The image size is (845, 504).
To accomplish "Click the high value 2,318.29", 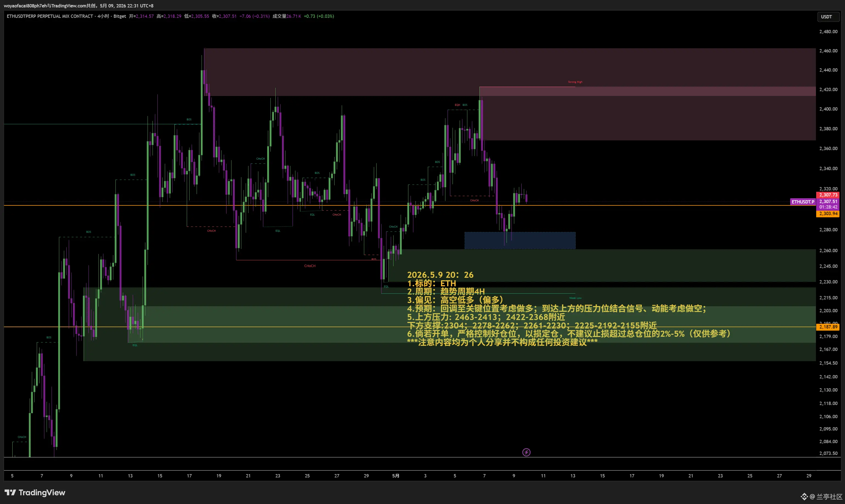I will pyautogui.click(x=172, y=16).
